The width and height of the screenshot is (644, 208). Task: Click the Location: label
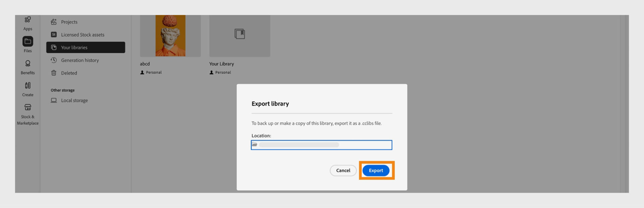point(261,136)
